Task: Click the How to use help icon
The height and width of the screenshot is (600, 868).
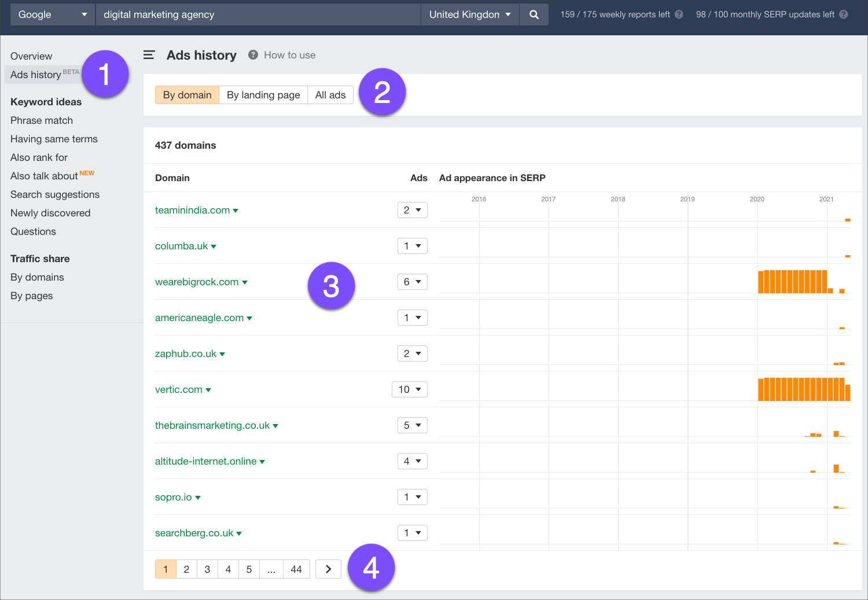Action: tap(253, 55)
